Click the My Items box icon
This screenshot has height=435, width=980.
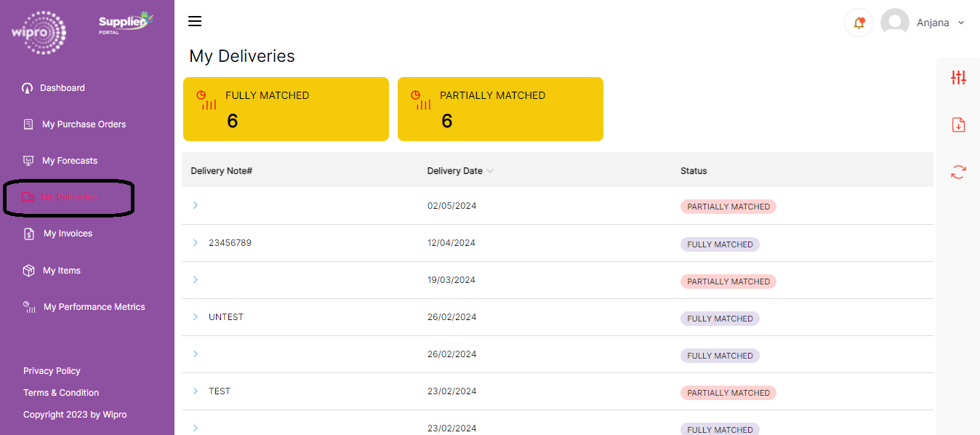coord(28,271)
